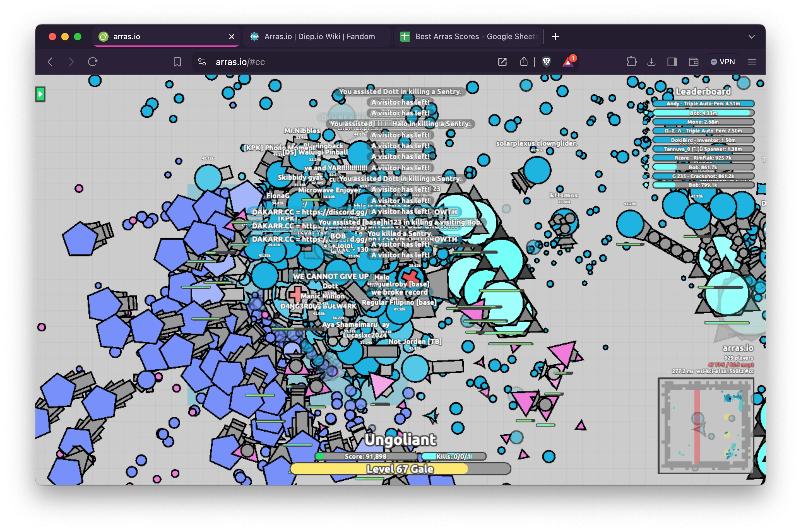Click the Level 67 Gale progress bar
Viewport: 801px width, 532px height.
(x=400, y=469)
